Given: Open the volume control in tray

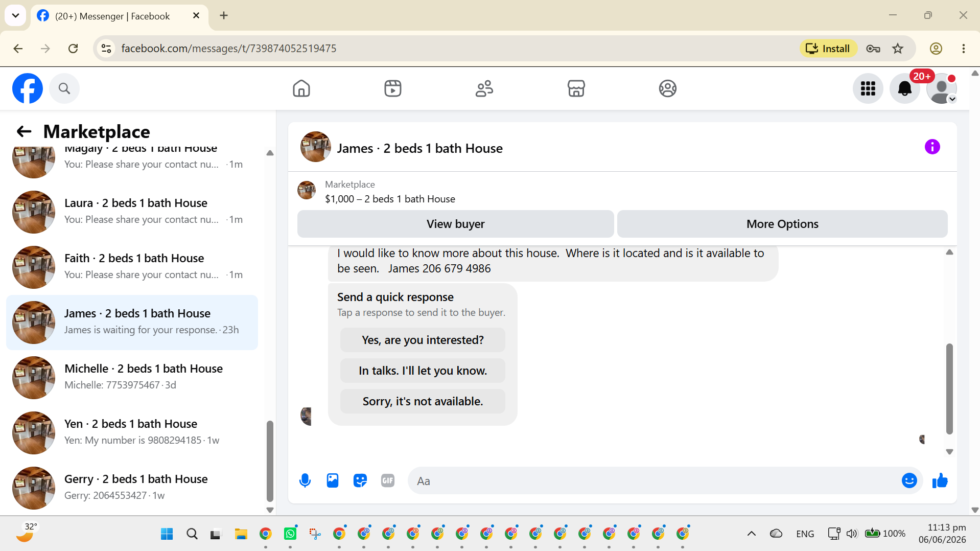Looking at the screenshot, I should tap(851, 534).
